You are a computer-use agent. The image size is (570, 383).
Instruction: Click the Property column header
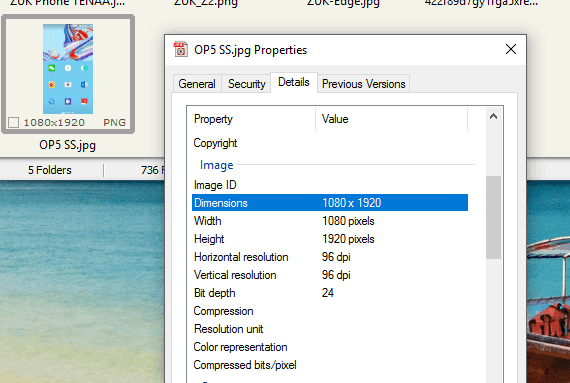pyautogui.click(x=251, y=119)
